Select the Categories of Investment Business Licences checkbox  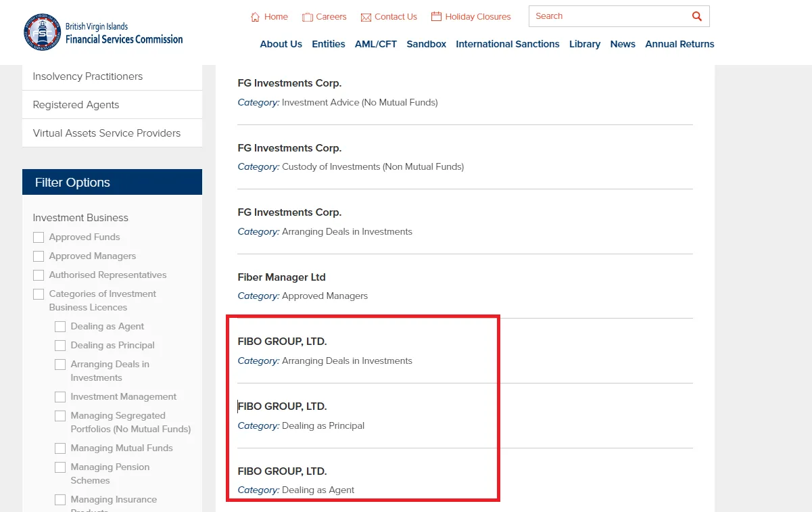click(39, 294)
